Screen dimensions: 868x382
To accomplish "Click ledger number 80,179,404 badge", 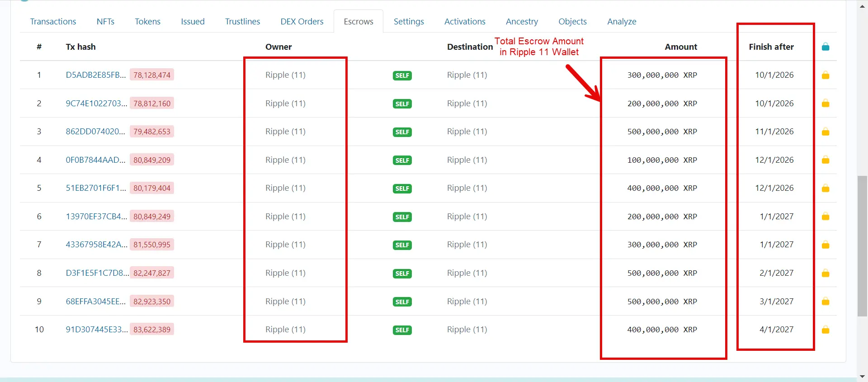I will [152, 188].
